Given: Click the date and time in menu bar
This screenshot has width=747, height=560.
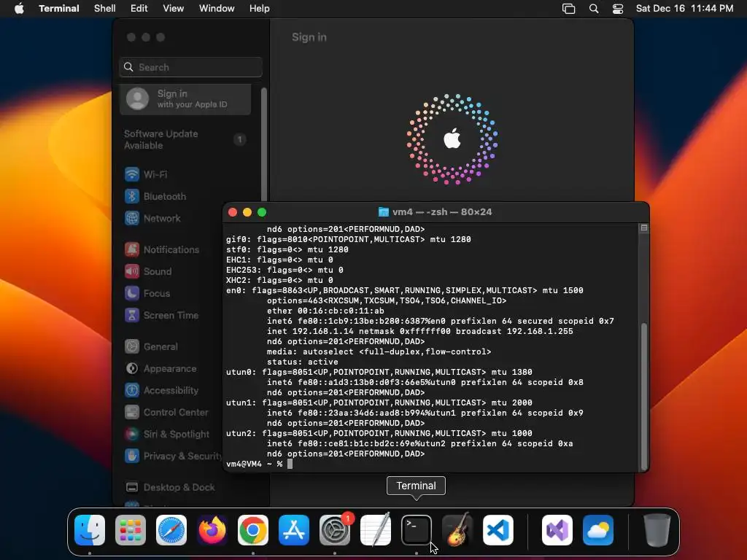Looking at the screenshot, I should pos(684,9).
